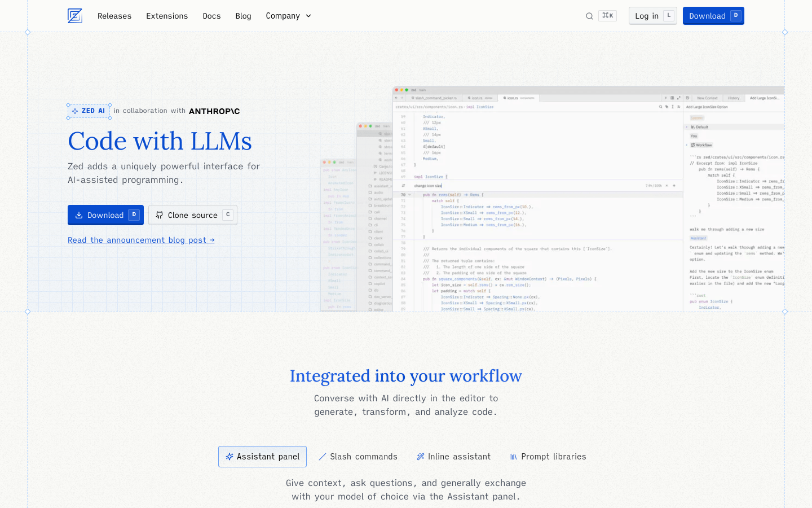Screen dimensions: 812x508
Task: Click the Download button in the header
Action: (713, 16)
